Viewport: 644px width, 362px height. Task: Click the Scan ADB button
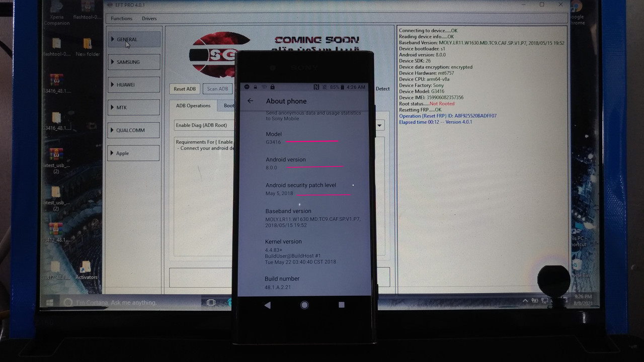click(x=217, y=89)
